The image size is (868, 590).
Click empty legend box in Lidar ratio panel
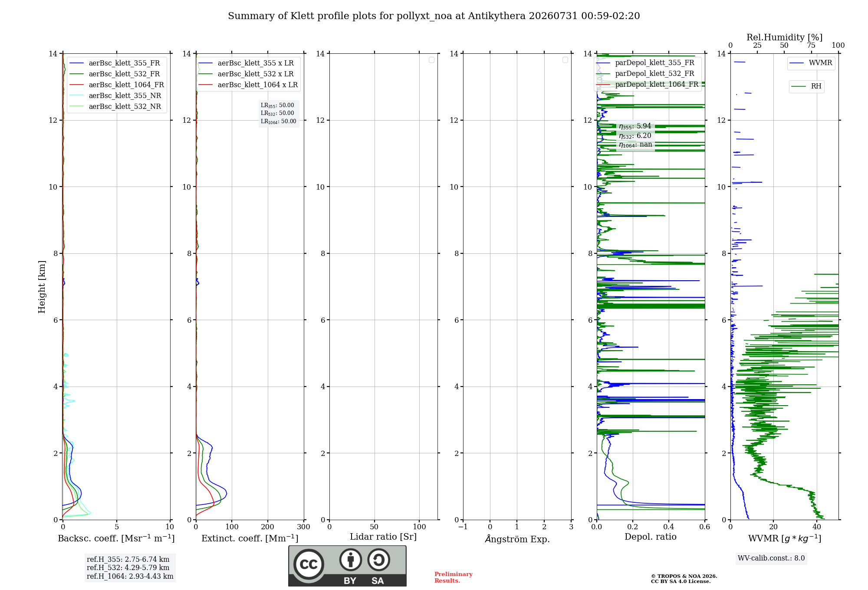point(431,60)
